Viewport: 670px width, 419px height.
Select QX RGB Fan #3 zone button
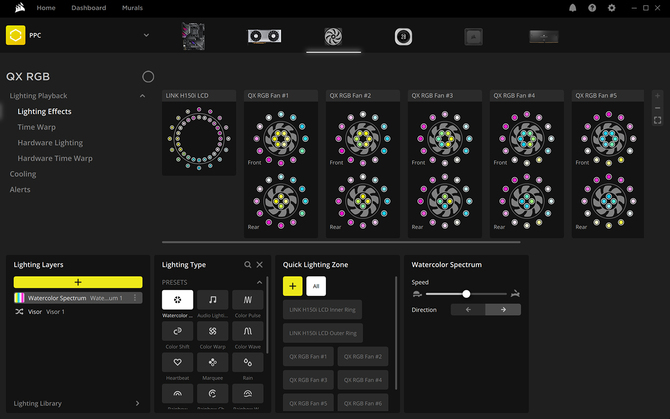308,380
